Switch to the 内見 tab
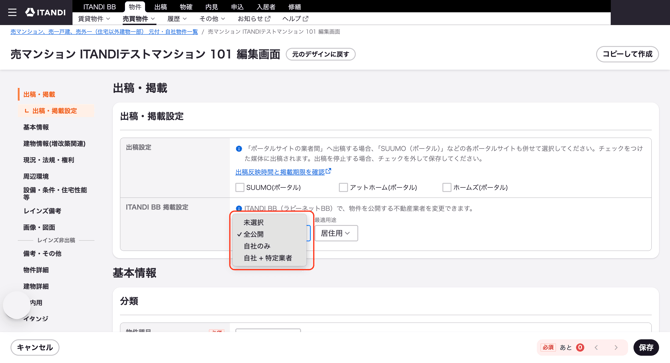Image resolution: width=670 pixels, height=363 pixels. pos(212,7)
